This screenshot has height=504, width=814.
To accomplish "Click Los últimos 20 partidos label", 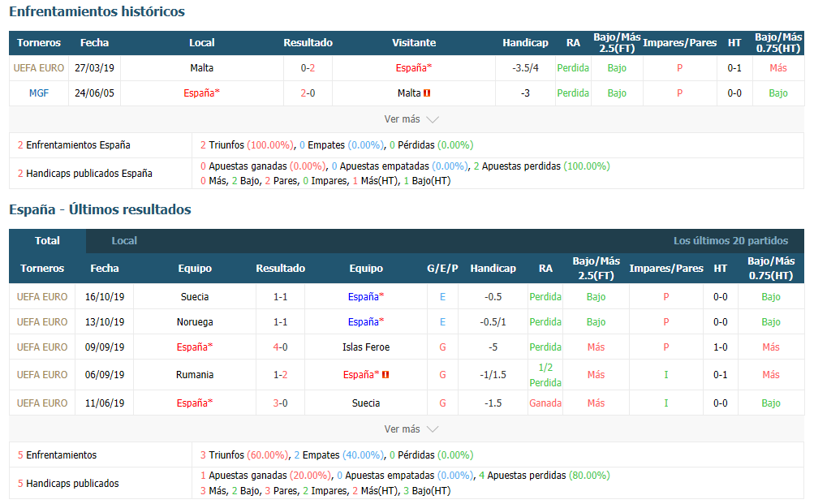I will tap(731, 241).
